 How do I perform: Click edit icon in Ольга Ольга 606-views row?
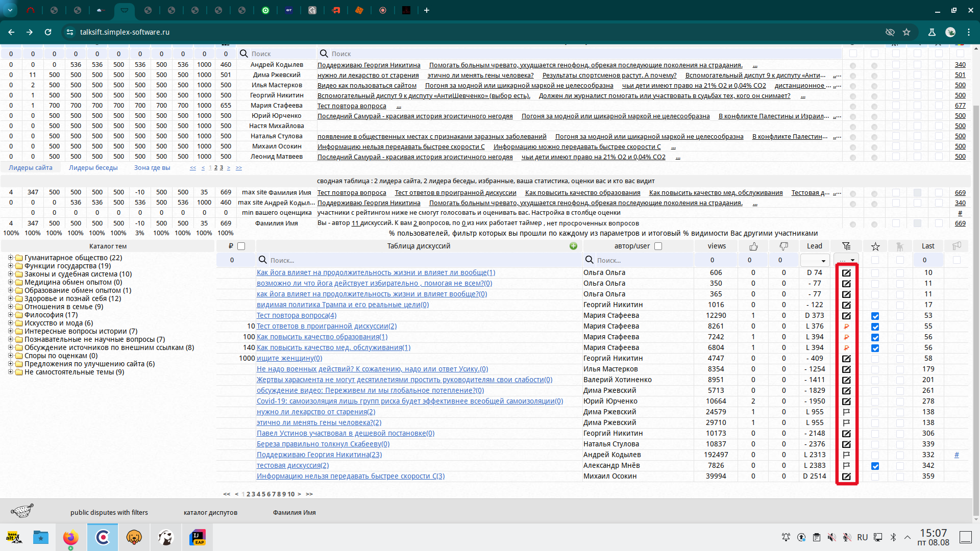[846, 273]
